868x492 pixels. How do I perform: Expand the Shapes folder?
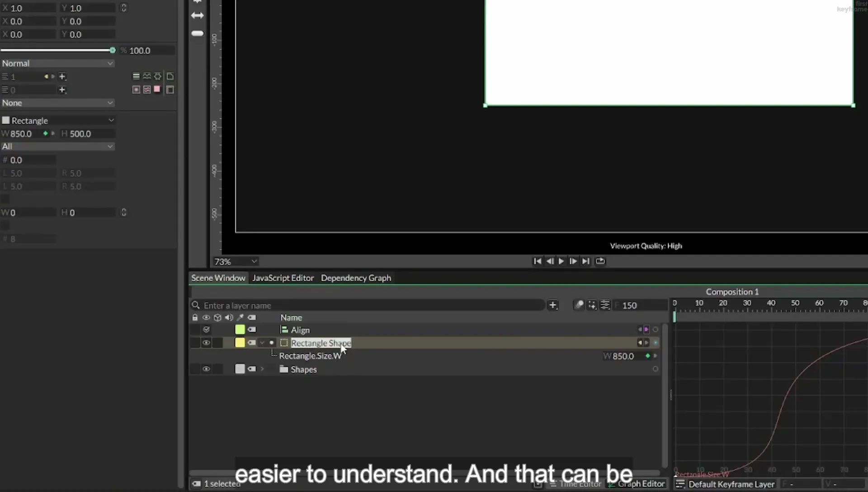[262, 369]
